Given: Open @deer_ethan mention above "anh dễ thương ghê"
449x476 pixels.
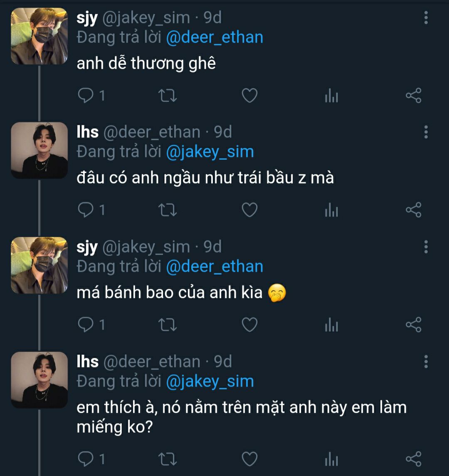Looking at the screenshot, I should tap(215, 37).
